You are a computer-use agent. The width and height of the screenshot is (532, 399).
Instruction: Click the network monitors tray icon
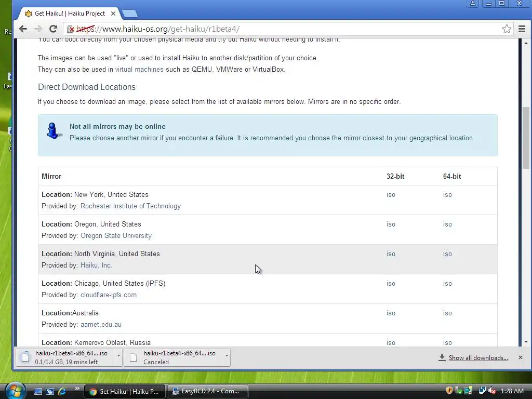click(x=482, y=391)
